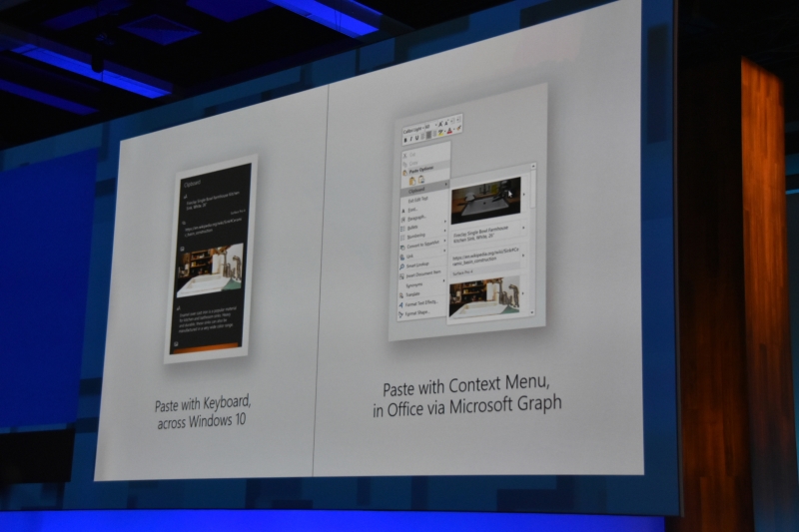Viewport: 799px width, 532px height.
Task: Select the kitchen sink photo in the dark Clipboard panel
Action: click(x=210, y=271)
